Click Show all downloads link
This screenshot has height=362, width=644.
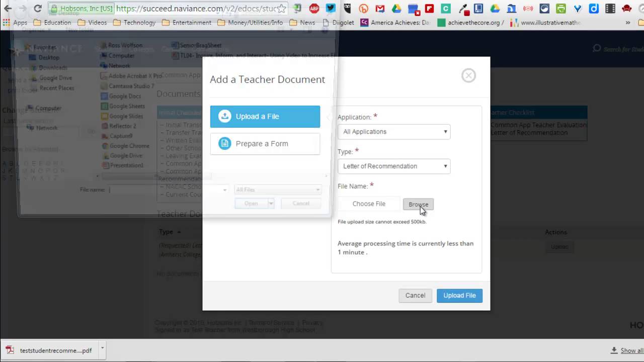click(x=627, y=350)
